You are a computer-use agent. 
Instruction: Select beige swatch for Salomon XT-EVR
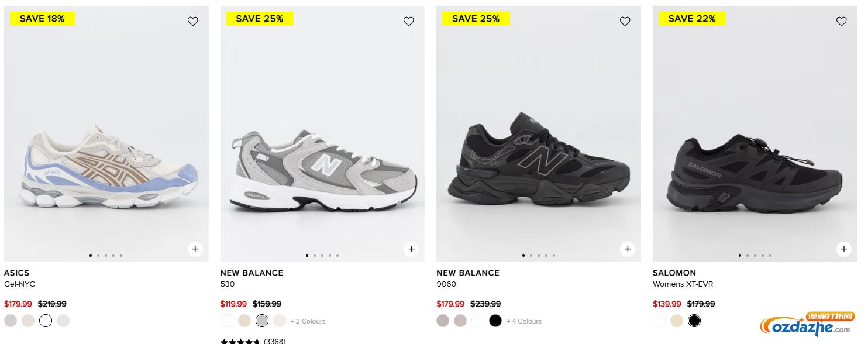click(677, 321)
